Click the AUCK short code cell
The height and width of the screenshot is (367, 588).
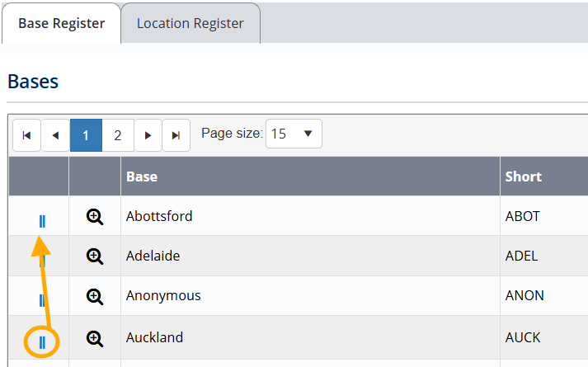point(522,338)
